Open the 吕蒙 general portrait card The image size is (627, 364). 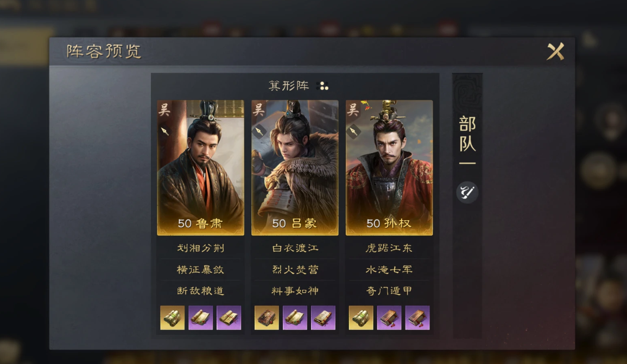coord(295,168)
